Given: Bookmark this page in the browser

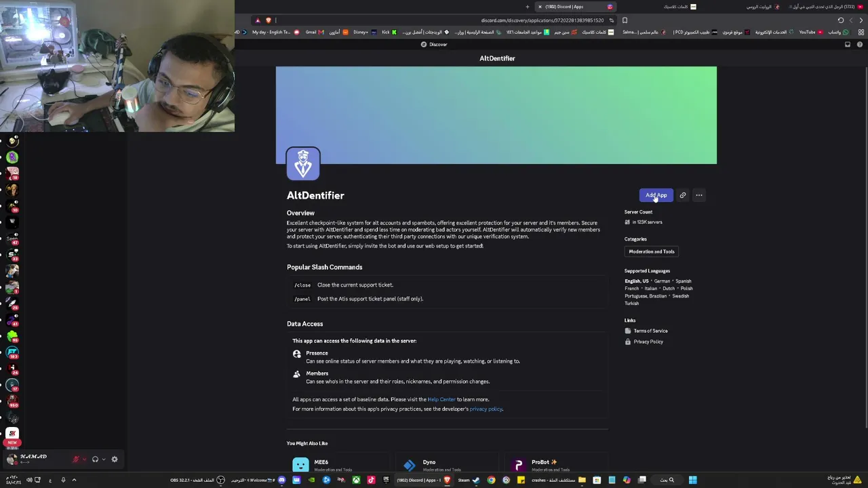Looking at the screenshot, I should (x=625, y=20).
